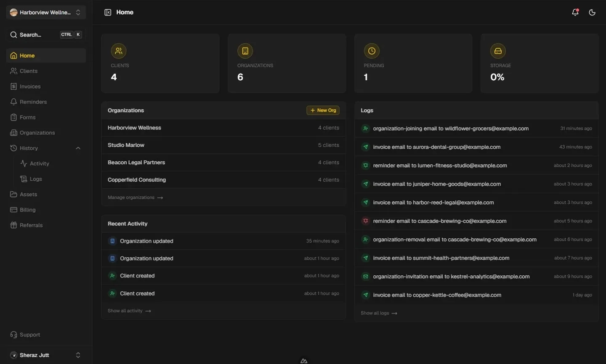Click the Billing card icon
The image size is (606, 364).
coord(13,210)
